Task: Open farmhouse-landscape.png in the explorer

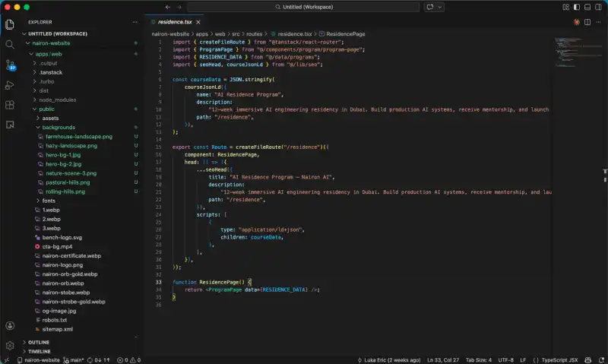Action: tap(79, 137)
